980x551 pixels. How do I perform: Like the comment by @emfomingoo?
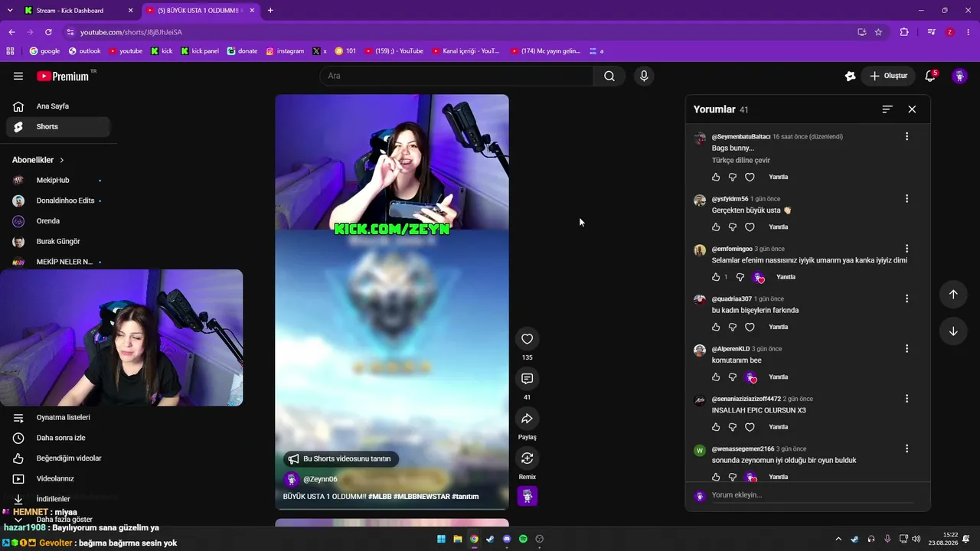coord(716,277)
